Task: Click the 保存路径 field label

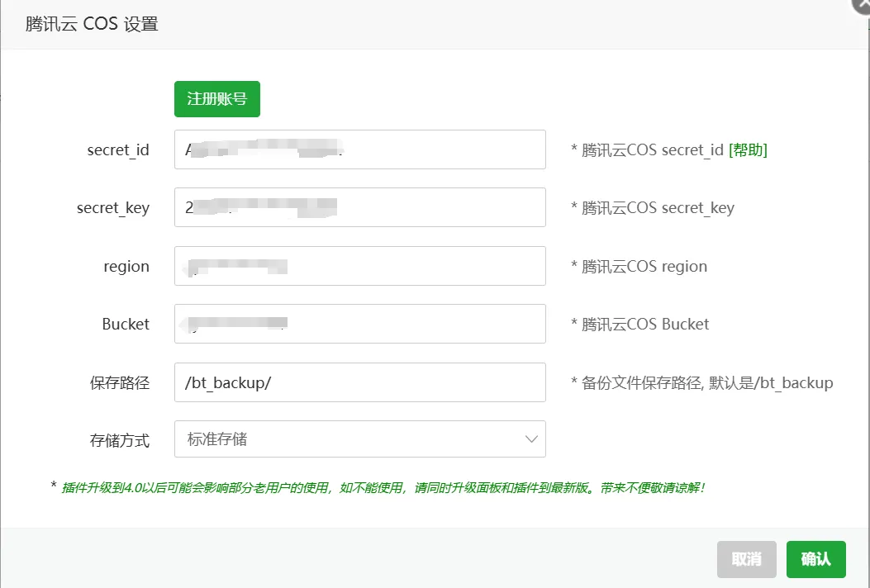Action: coord(120,382)
